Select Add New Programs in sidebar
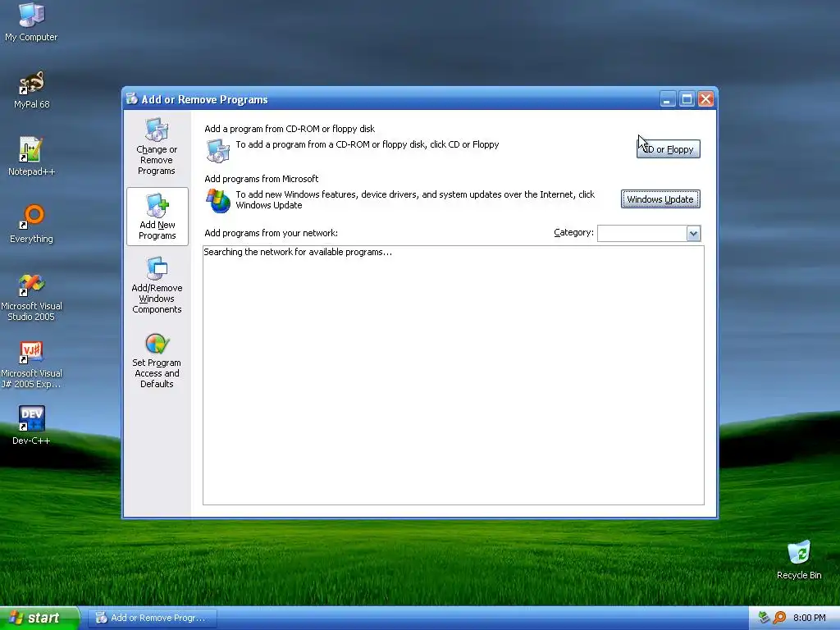Viewport: 840px width, 630px height. point(157,217)
